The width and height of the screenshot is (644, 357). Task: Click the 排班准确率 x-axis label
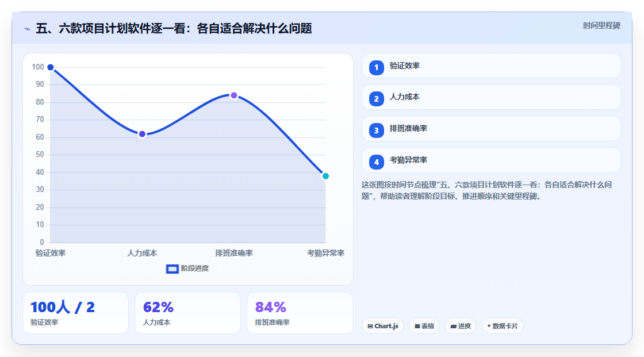pyautogui.click(x=233, y=253)
